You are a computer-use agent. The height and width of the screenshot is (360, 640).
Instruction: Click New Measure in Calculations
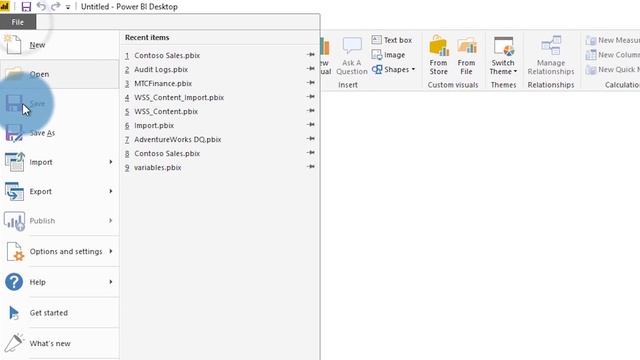pos(613,40)
